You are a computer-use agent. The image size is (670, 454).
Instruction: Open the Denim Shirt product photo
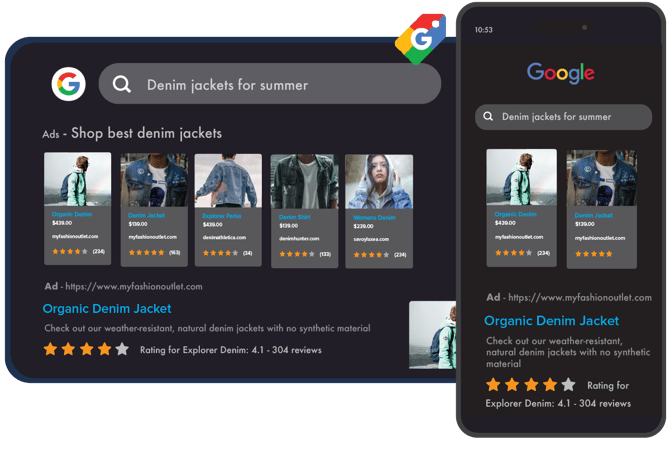click(x=304, y=182)
